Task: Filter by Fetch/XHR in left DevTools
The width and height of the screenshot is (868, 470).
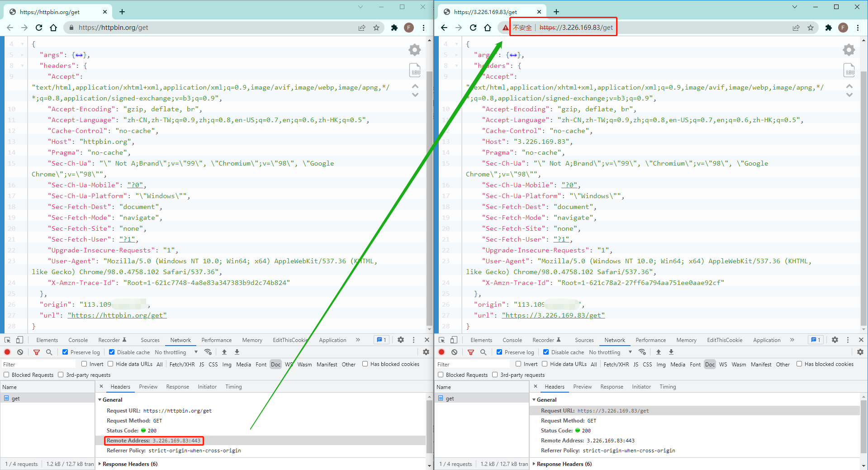Action: coord(182,364)
